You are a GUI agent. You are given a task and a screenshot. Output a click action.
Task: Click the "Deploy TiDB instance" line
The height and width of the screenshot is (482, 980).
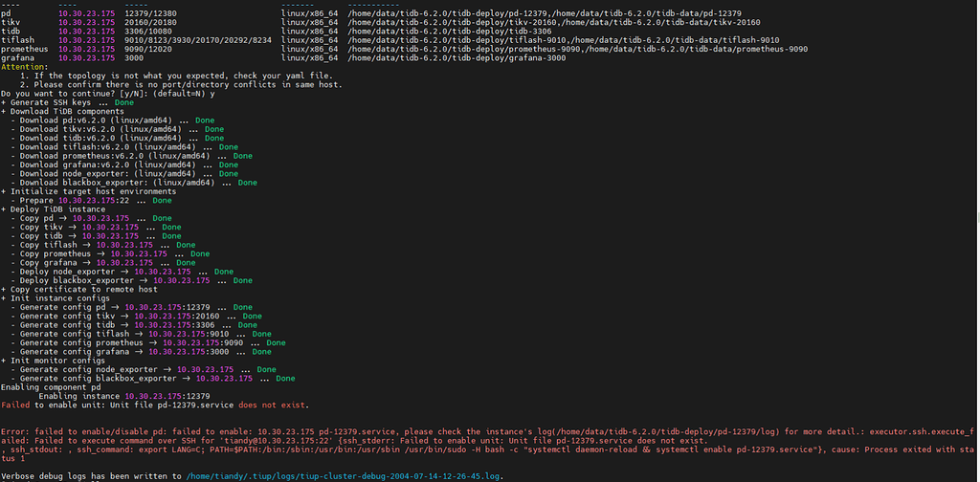click(54, 209)
